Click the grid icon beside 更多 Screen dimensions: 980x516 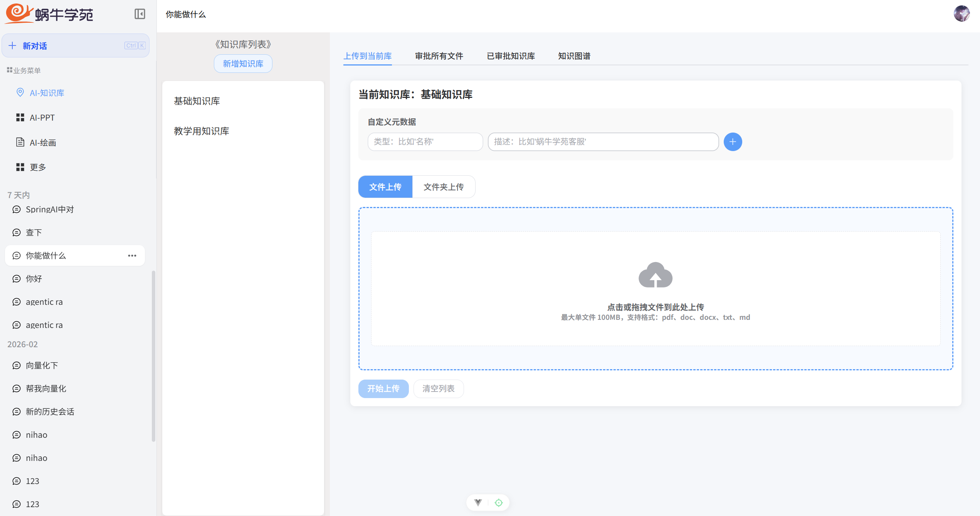[20, 167]
